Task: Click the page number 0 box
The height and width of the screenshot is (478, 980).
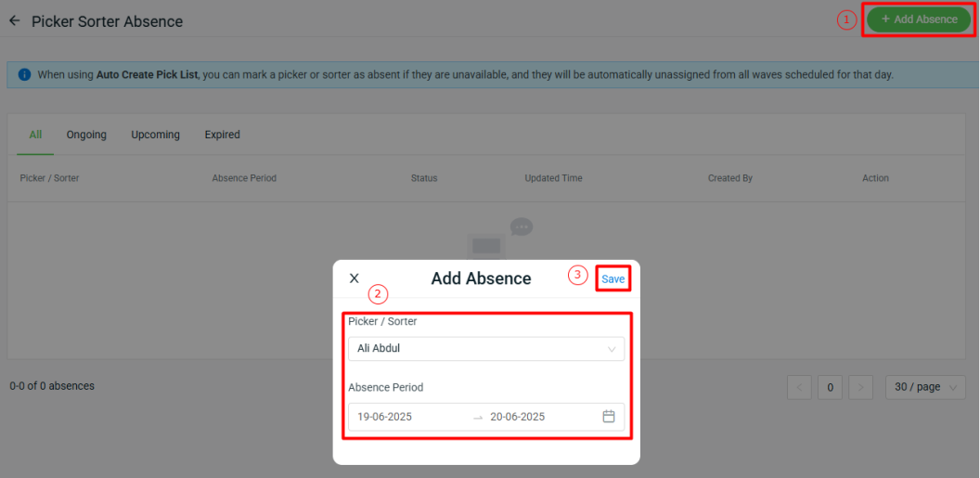Action: pyautogui.click(x=830, y=387)
